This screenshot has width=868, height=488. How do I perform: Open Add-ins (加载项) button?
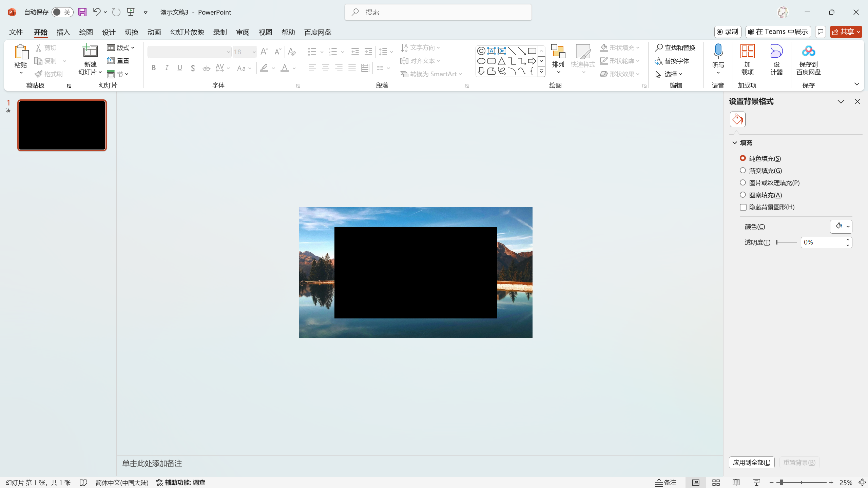point(747,60)
